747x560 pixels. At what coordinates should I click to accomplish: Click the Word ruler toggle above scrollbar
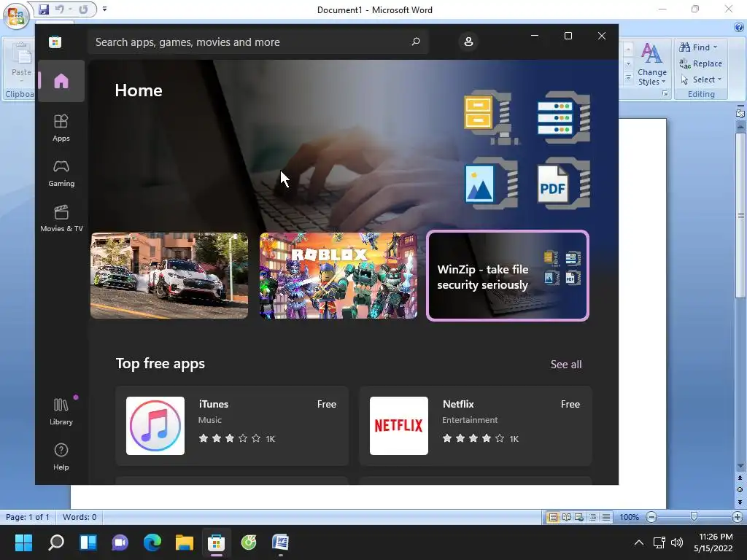click(740, 114)
